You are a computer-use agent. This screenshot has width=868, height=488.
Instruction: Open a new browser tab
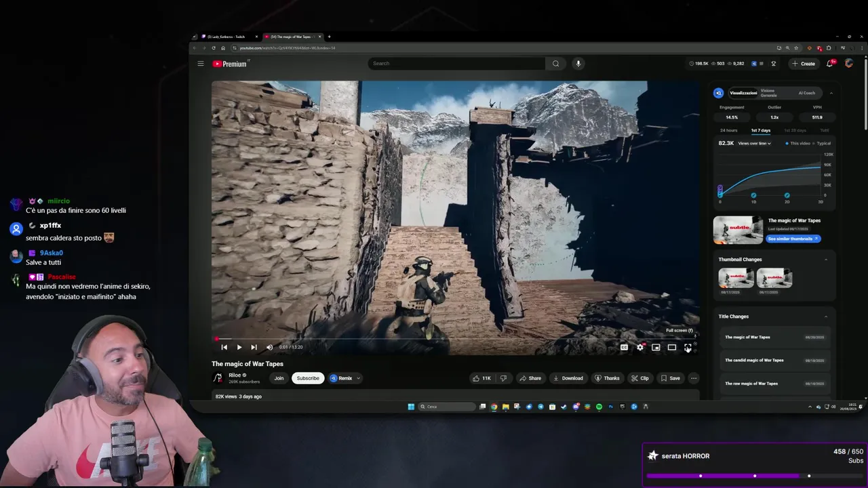click(x=329, y=37)
